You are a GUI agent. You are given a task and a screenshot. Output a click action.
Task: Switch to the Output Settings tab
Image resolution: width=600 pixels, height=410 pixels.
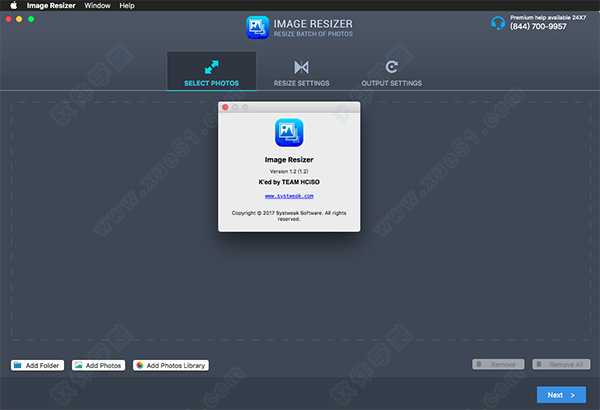(x=391, y=71)
